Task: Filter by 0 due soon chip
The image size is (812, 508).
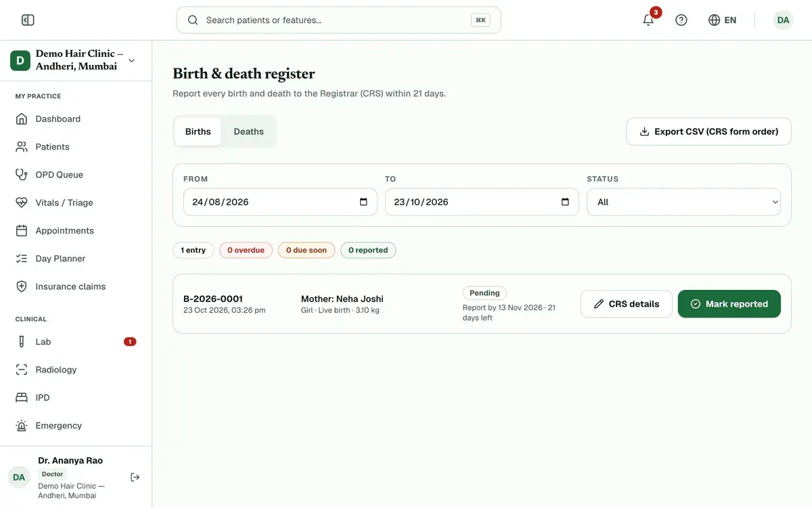Action: [306, 250]
